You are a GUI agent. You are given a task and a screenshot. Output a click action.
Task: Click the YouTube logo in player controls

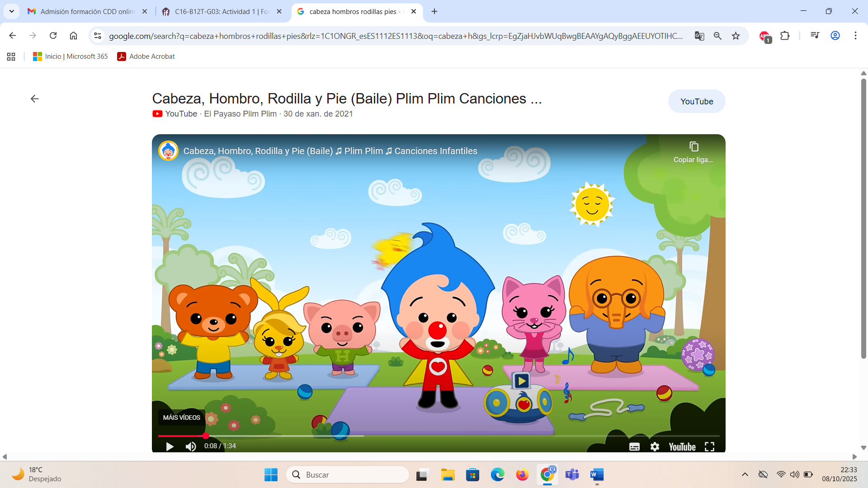click(682, 446)
